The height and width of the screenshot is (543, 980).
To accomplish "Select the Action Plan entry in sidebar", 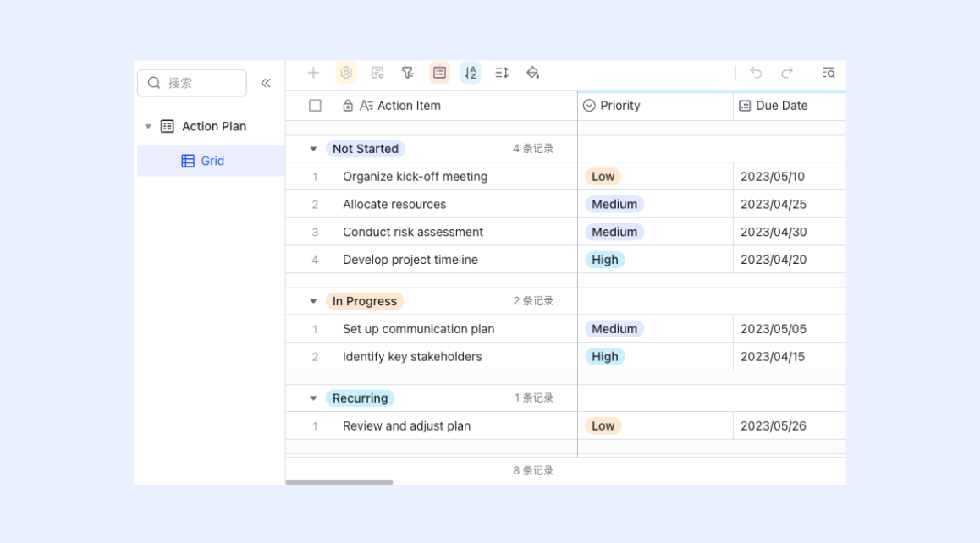I will 211,126.
